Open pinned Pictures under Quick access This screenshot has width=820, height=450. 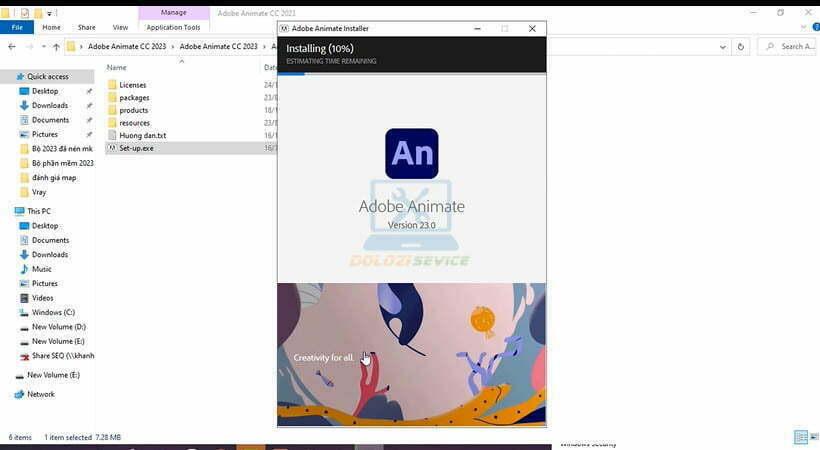pos(44,134)
